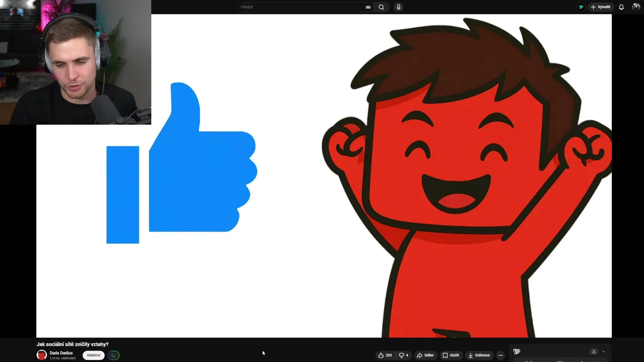
Task: Open the on-screen keyboard icon in search
Action: click(x=368, y=7)
